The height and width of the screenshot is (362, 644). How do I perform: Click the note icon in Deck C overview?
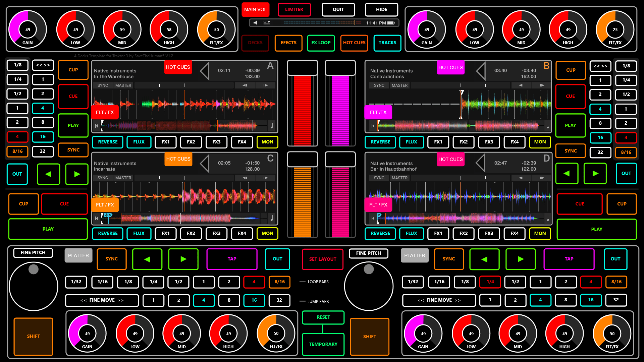(272, 219)
